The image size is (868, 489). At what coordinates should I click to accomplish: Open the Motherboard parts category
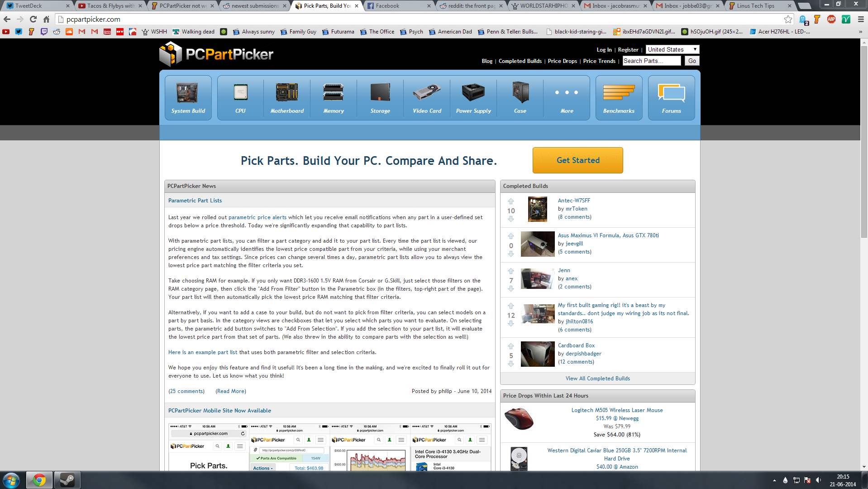click(x=287, y=98)
